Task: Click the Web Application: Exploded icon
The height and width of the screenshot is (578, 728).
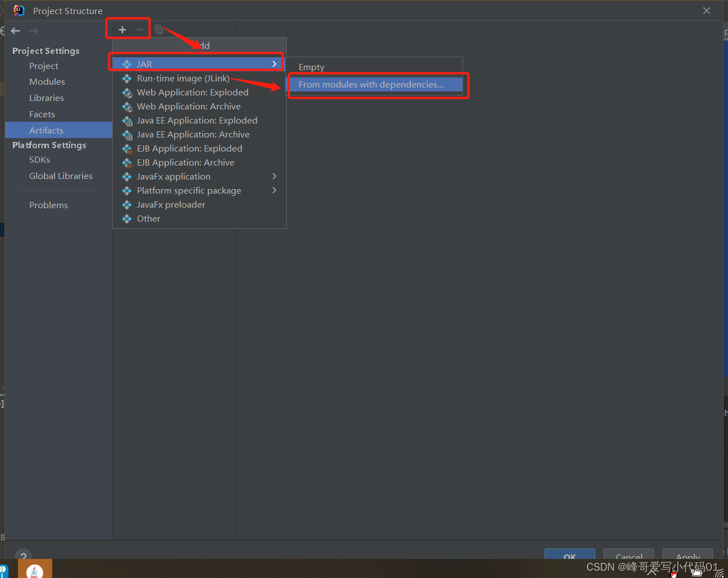Action: (x=127, y=93)
